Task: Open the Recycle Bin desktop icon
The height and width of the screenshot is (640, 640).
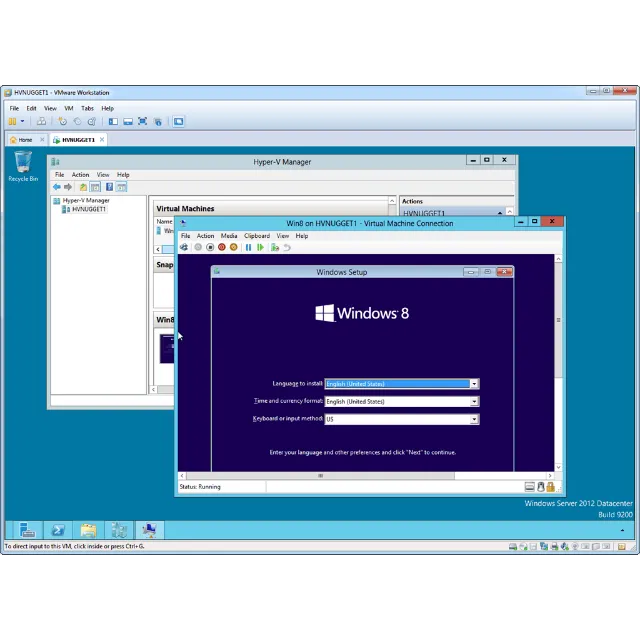Action: (x=23, y=166)
